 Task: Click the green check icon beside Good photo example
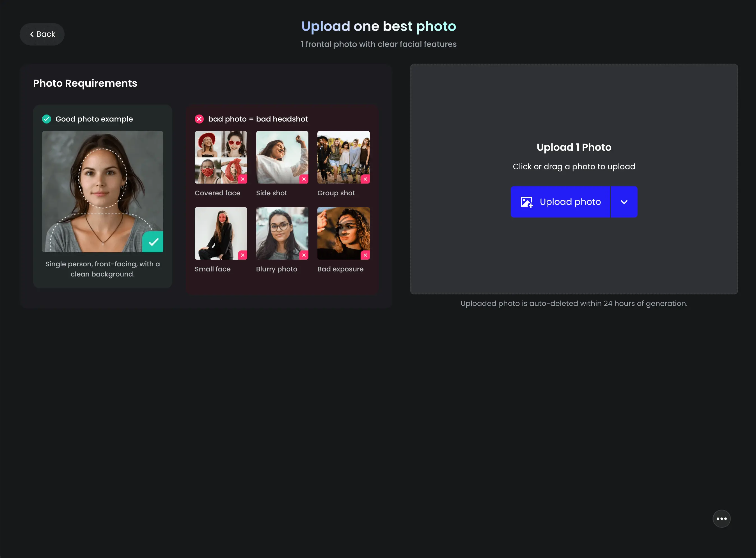(x=47, y=119)
